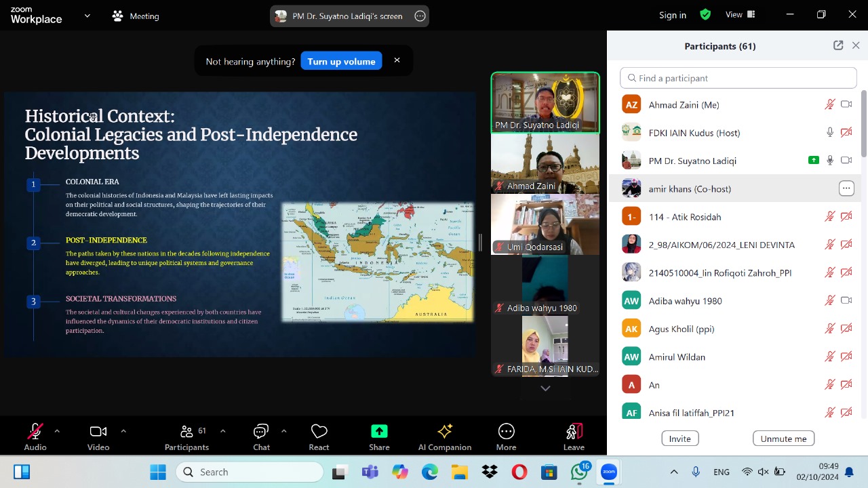
Task: Click the video strip collapse handle
Action: 480,243
